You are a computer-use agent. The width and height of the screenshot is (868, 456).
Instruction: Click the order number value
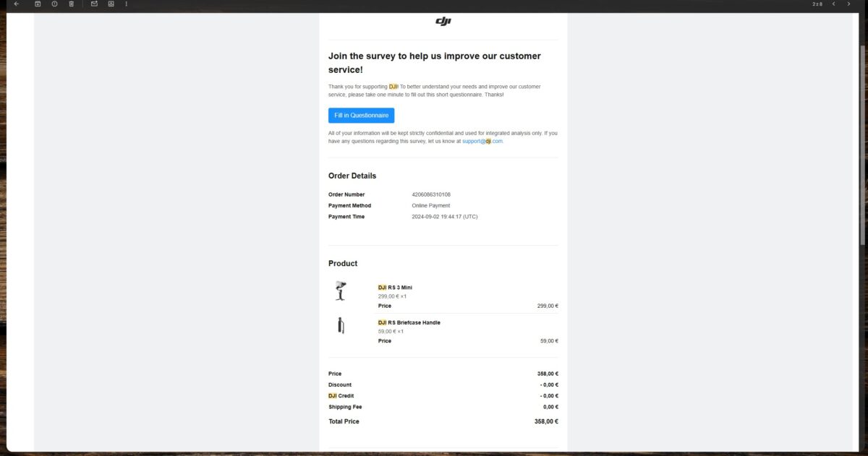pyautogui.click(x=431, y=194)
